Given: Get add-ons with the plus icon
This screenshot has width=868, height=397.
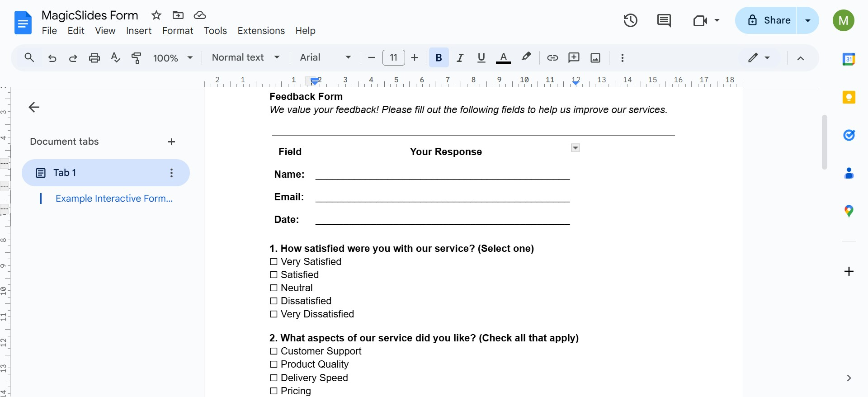Looking at the screenshot, I should 849,271.
